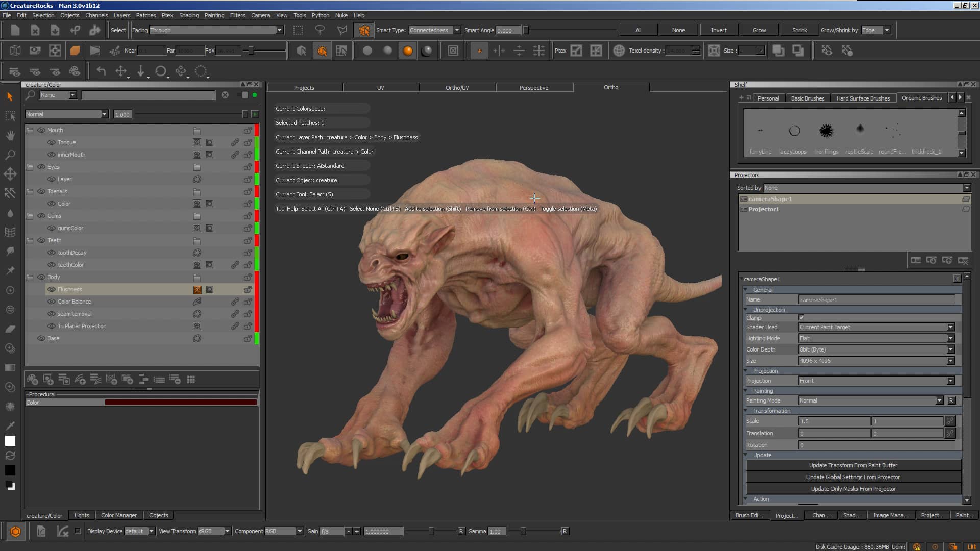Enable the Clamp checkbox under Unprojection
Viewport: 980px width, 551px height.
point(801,317)
